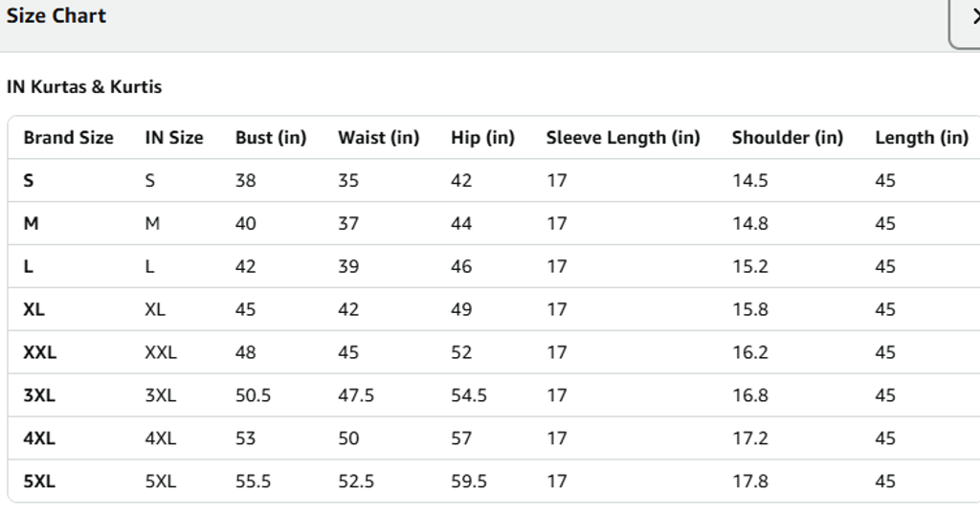Click the 50.5 bust value
This screenshot has height=517, width=980.
pos(253,395)
